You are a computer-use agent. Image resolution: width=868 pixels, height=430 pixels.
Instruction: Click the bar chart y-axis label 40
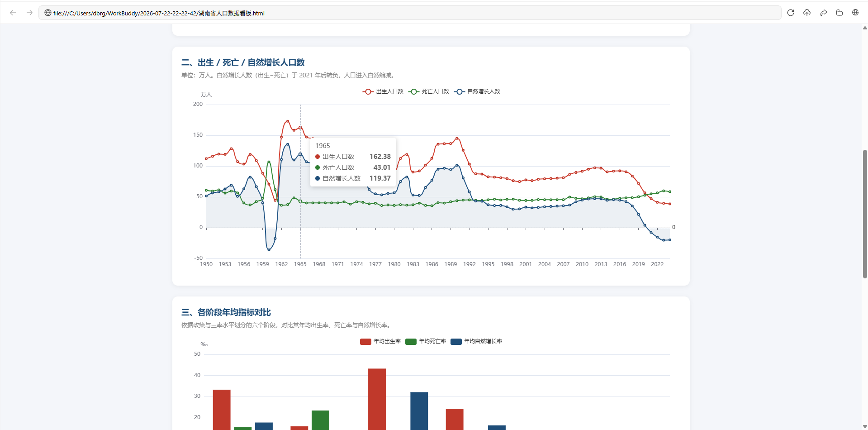[x=197, y=375]
